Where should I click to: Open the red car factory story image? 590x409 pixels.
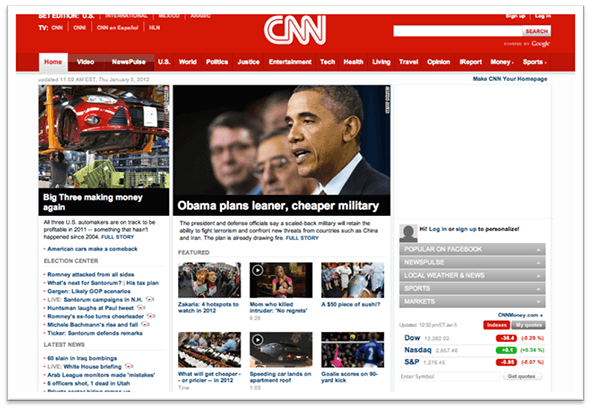104,136
